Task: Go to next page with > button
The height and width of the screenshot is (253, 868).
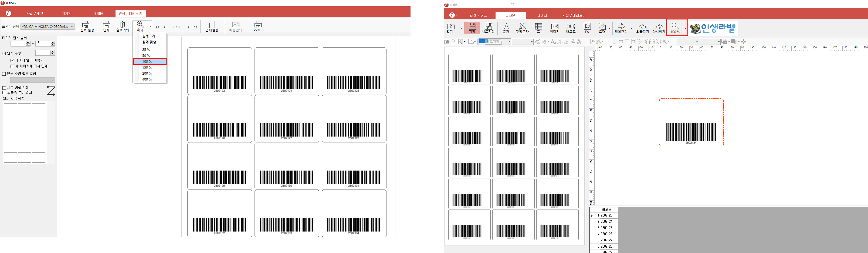Action: click(189, 27)
